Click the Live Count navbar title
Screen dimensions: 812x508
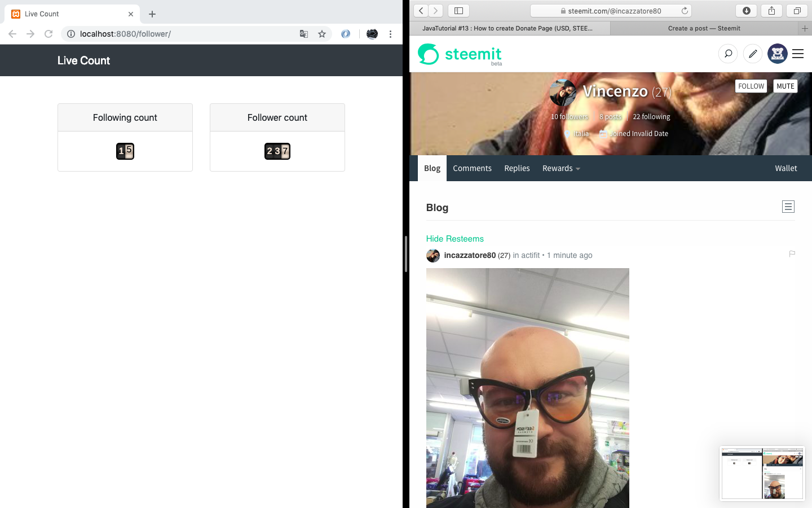pos(83,60)
